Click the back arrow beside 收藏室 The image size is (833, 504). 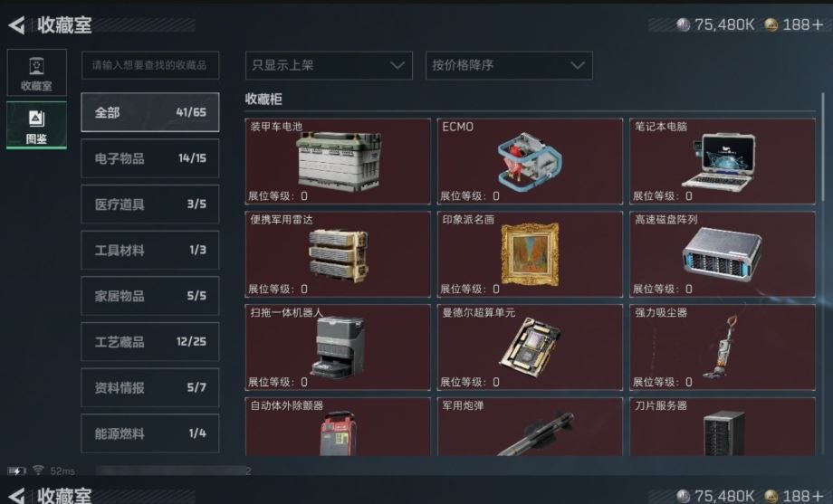point(16,24)
